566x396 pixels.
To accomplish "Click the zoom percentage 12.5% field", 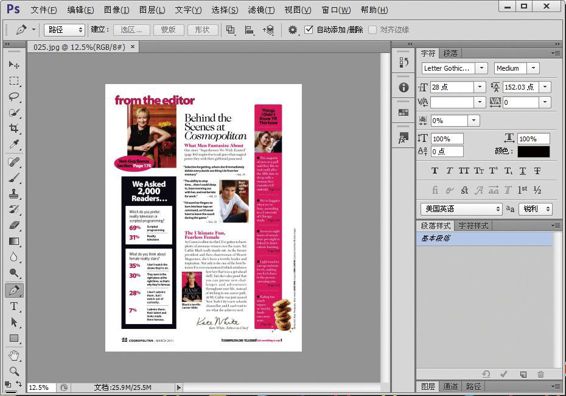I will point(41,388).
